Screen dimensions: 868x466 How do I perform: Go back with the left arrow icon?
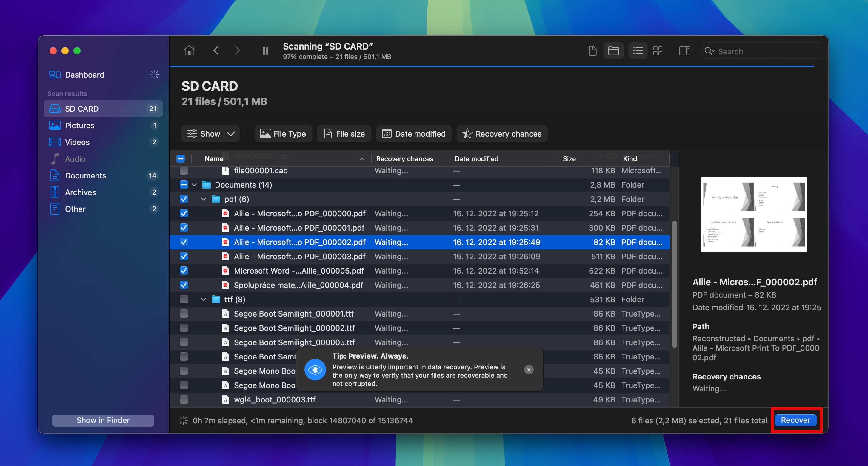point(216,51)
